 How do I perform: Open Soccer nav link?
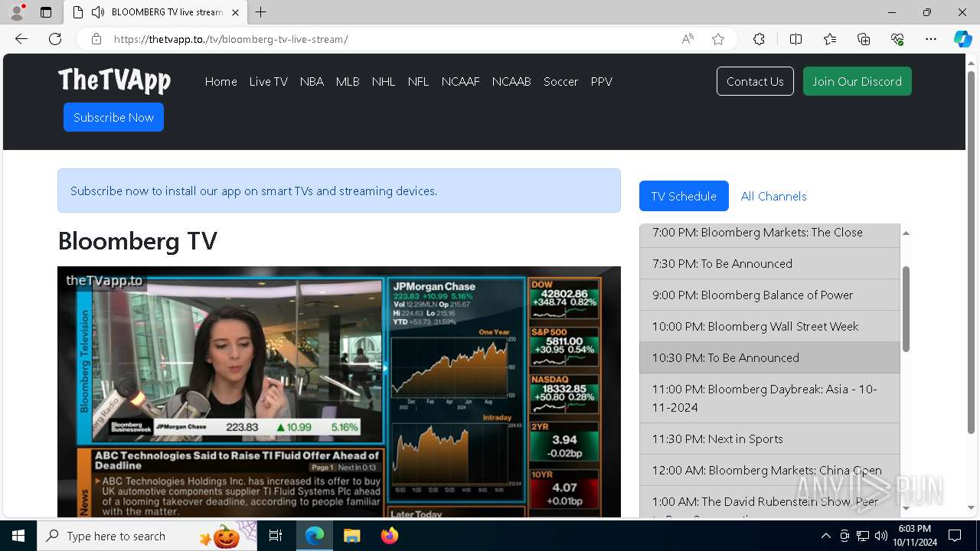(x=560, y=81)
